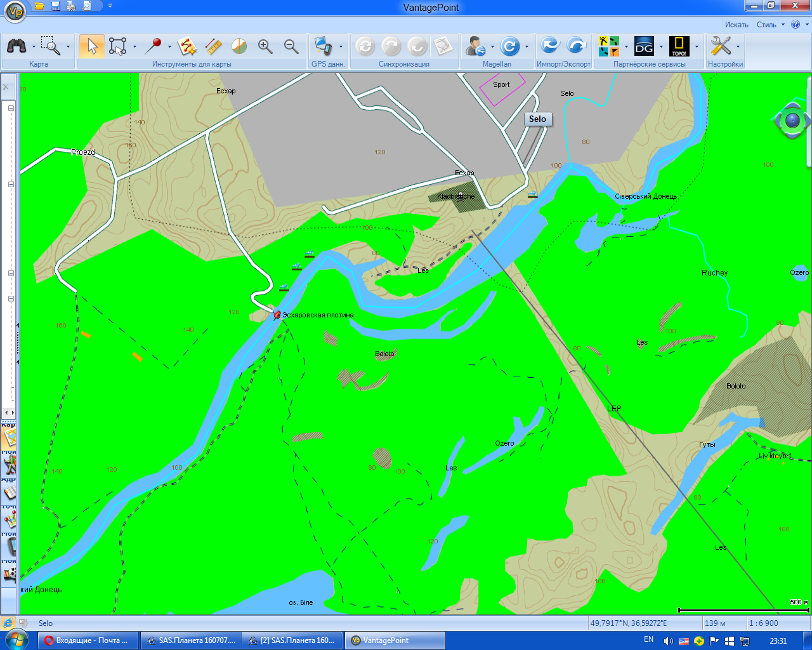812x650 pixels.
Task: Open the area selection tool dropdown arrow
Action: point(134,47)
